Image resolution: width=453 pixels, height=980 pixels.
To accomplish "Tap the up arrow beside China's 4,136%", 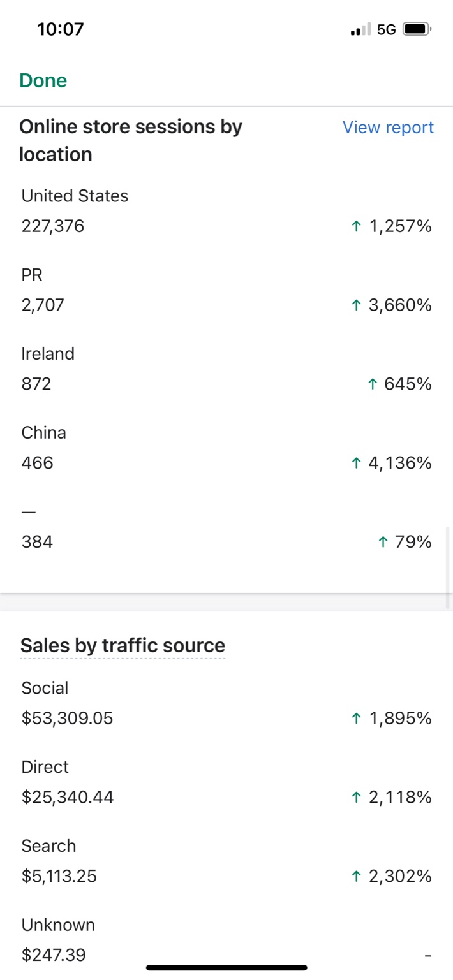I will pyautogui.click(x=357, y=464).
